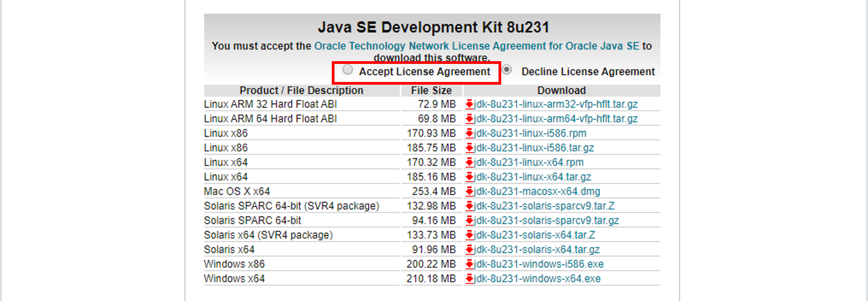This screenshot has width=868, height=301.
Task: Click download arrow icon for solaris-sparcv9.tar.Z
Action: click(x=469, y=206)
